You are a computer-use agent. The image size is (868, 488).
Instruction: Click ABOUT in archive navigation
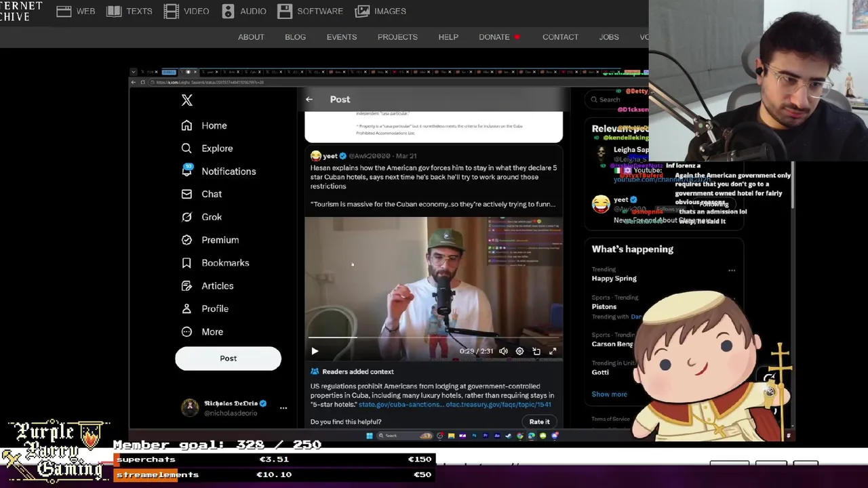click(x=251, y=37)
